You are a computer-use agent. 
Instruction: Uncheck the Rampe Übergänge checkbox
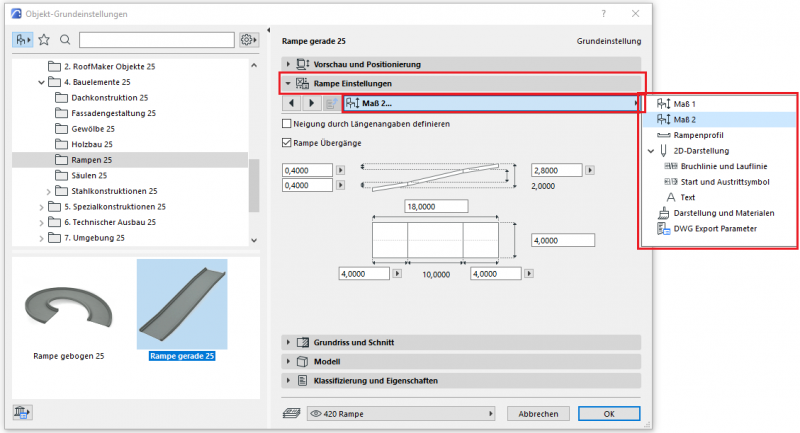click(288, 144)
